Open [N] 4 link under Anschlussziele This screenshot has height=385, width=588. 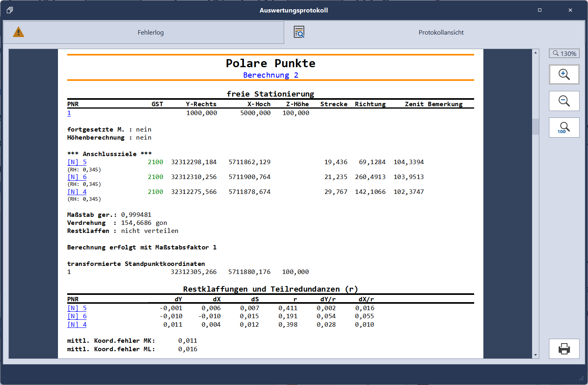click(77, 192)
